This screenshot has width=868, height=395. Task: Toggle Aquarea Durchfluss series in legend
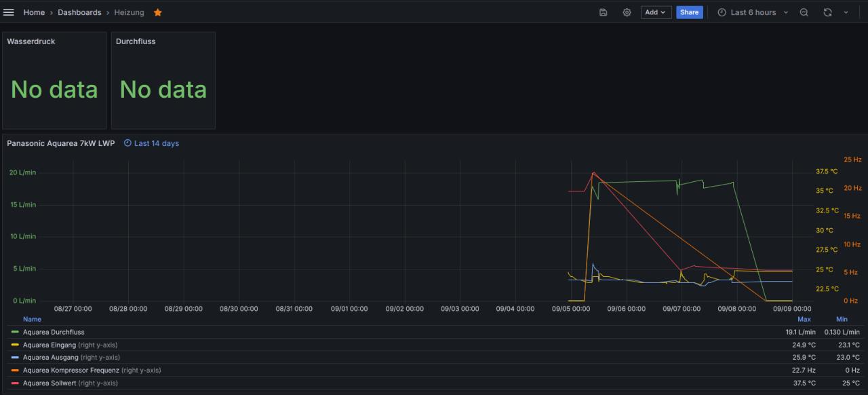click(54, 332)
